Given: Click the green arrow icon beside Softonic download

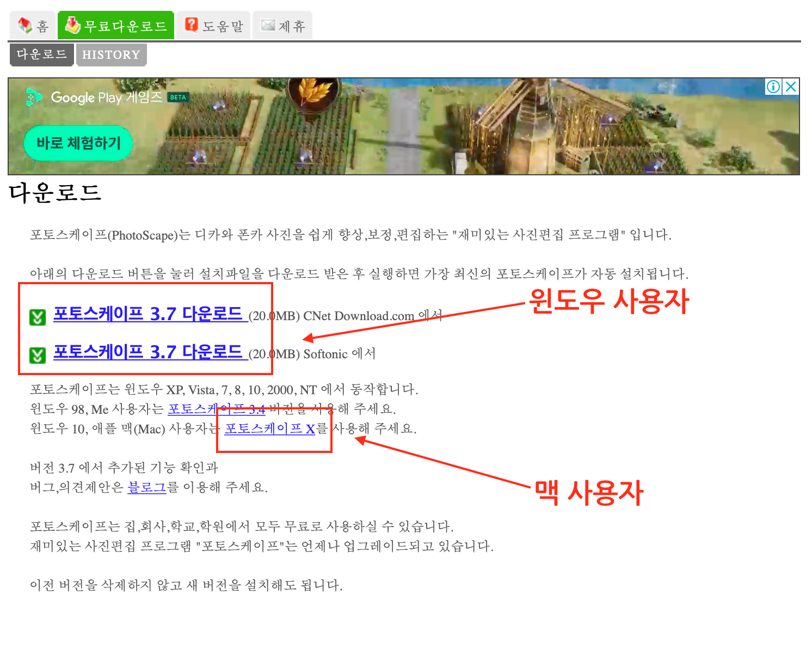Looking at the screenshot, I should [x=38, y=356].
